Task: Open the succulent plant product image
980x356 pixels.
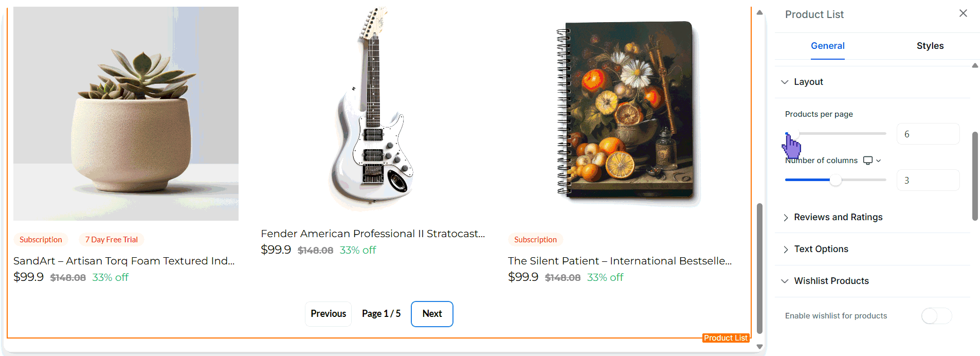Action: (x=126, y=113)
